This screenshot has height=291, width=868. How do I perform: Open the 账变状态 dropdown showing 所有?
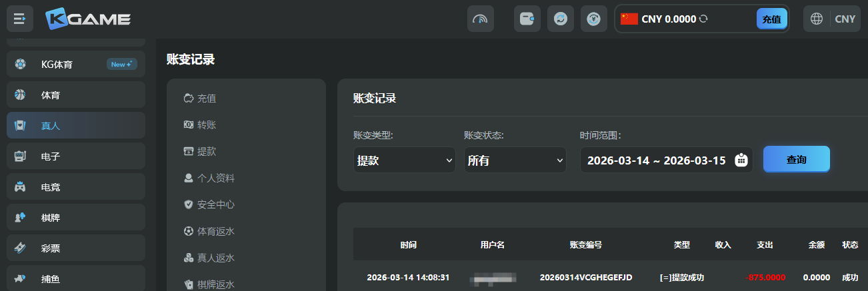tap(515, 160)
